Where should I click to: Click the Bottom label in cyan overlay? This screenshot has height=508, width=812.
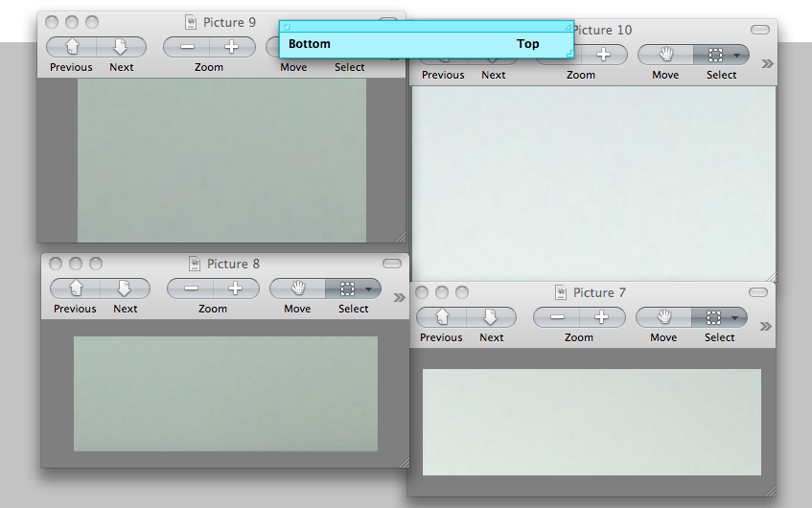click(309, 44)
